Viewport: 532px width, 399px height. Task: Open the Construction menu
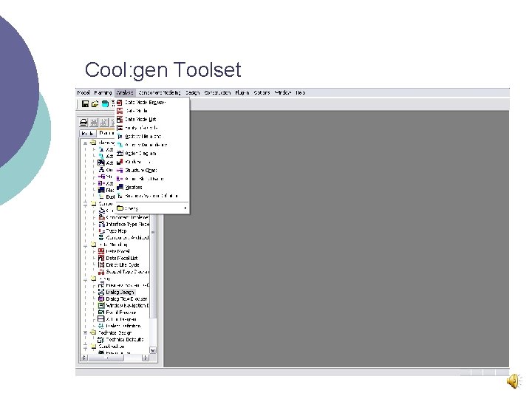click(x=217, y=92)
